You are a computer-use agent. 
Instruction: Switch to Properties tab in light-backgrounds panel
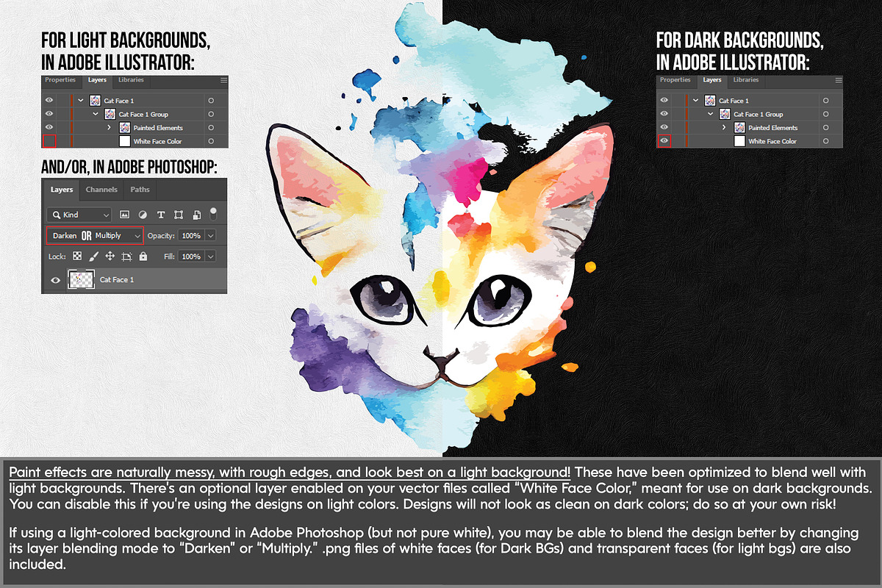[60, 80]
